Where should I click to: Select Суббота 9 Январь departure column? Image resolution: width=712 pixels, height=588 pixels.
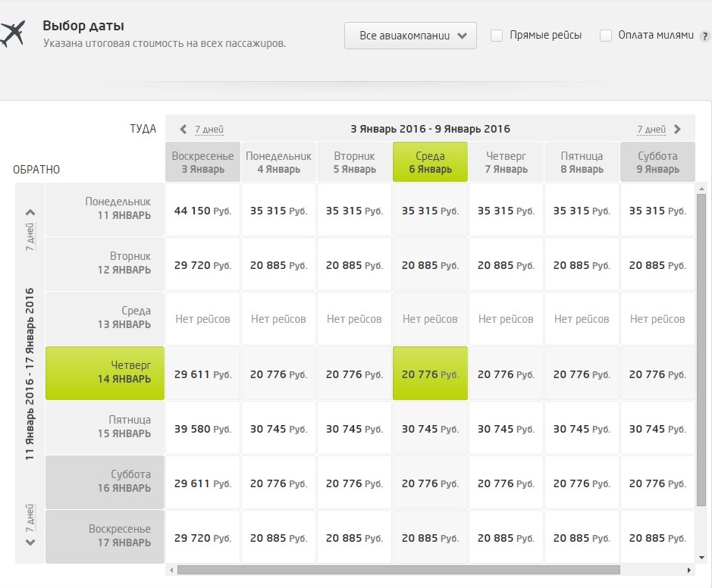[x=657, y=162]
